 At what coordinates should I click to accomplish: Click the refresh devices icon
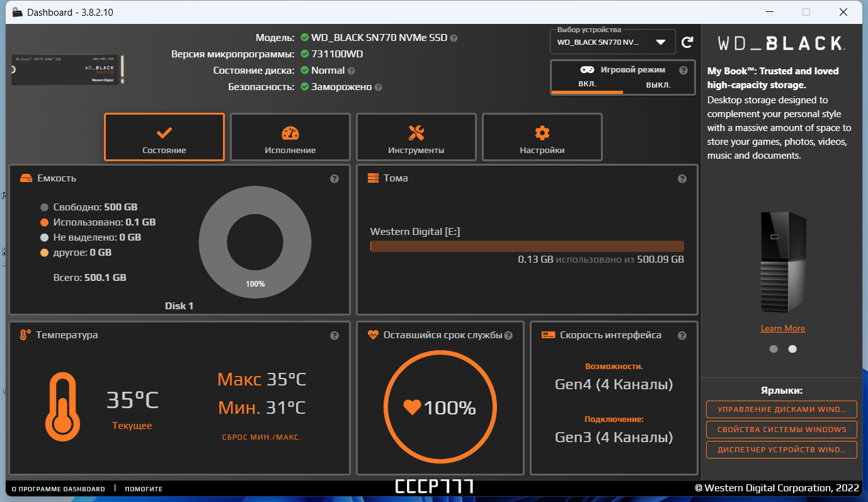pos(687,42)
